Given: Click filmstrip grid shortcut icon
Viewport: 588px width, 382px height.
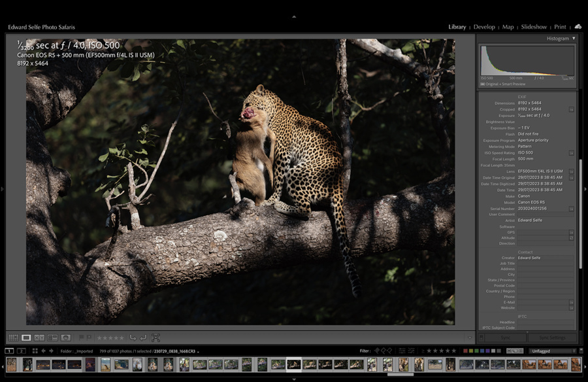Looking at the screenshot, I should pyautogui.click(x=35, y=351).
